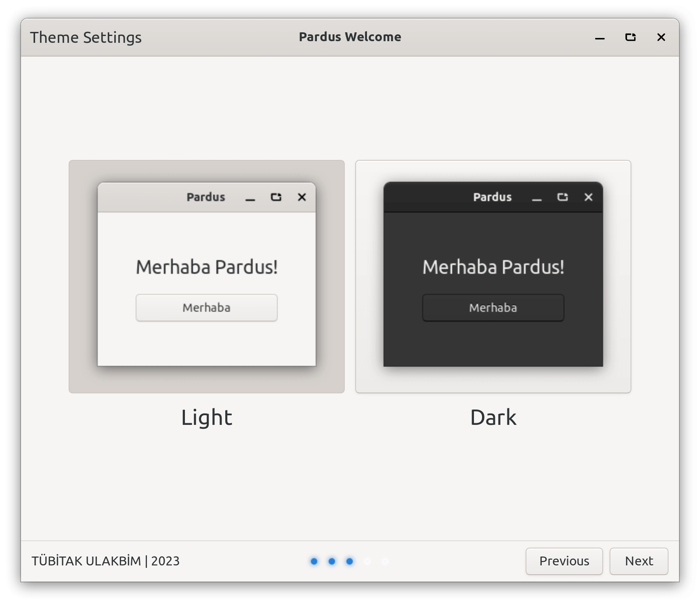Go to the Next page

[639, 561]
